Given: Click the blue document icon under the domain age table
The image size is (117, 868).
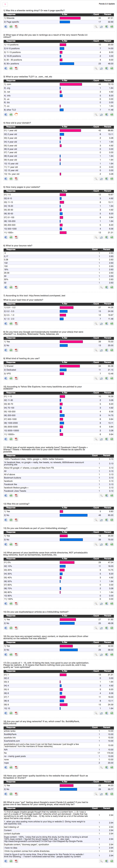Looking at the screenshot, I should coord(5,179).
